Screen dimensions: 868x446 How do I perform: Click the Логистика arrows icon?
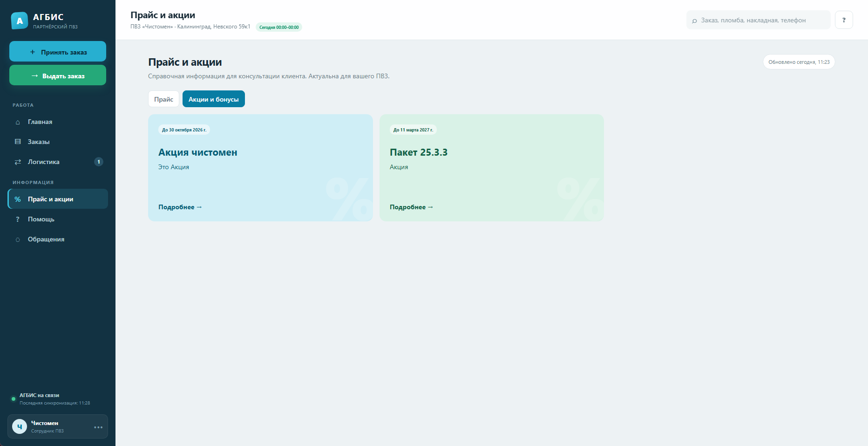point(18,162)
